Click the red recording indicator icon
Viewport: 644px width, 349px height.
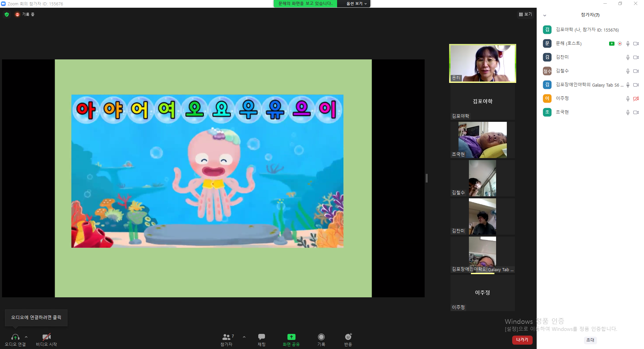(x=17, y=14)
